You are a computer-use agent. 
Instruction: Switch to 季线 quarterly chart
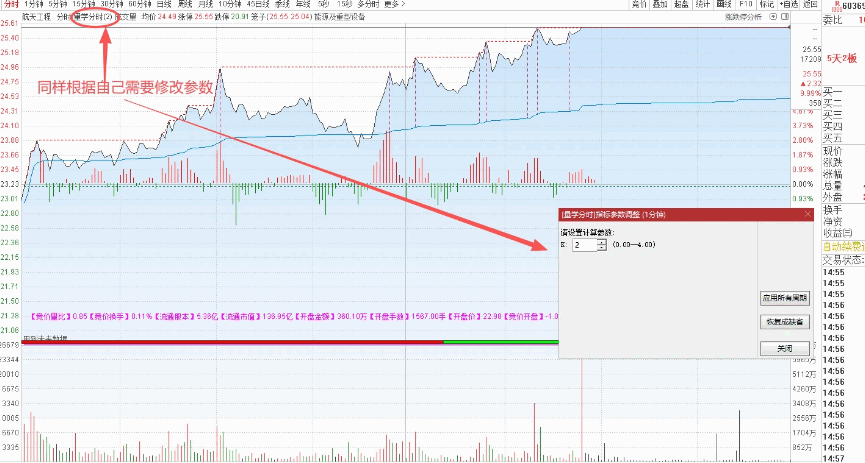click(x=282, y=4)
